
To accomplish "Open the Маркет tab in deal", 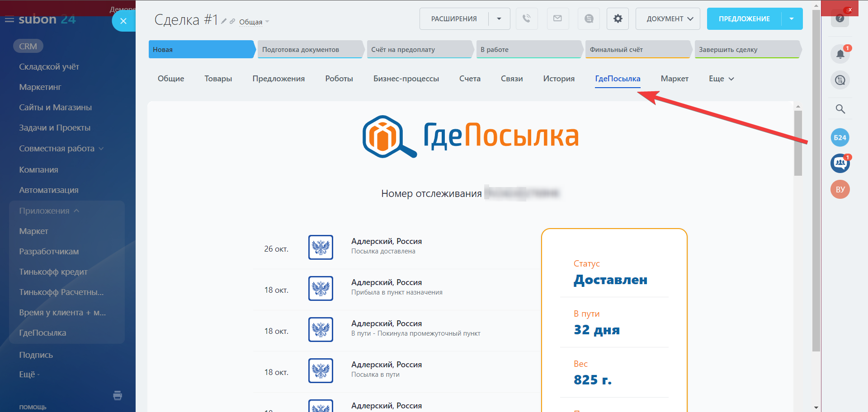I will pos(675,79).
